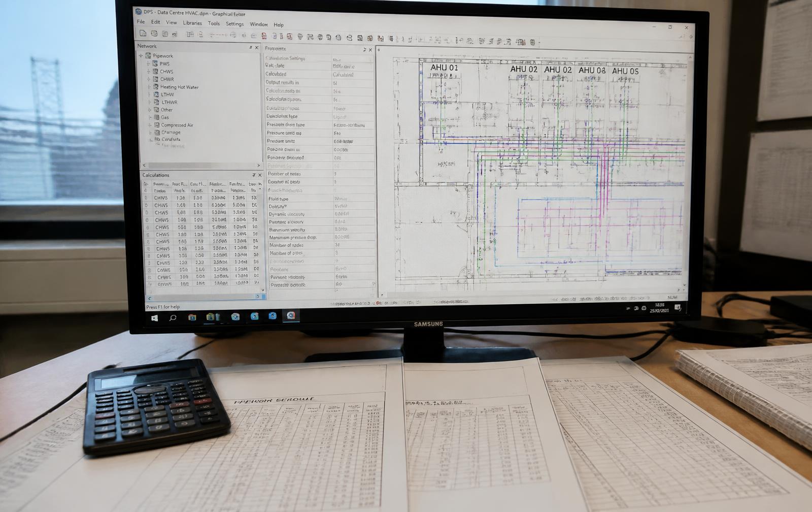Viewport: 812px width, 512px height.
Task: Click the 'Calculated' property row
Action: 319,74
